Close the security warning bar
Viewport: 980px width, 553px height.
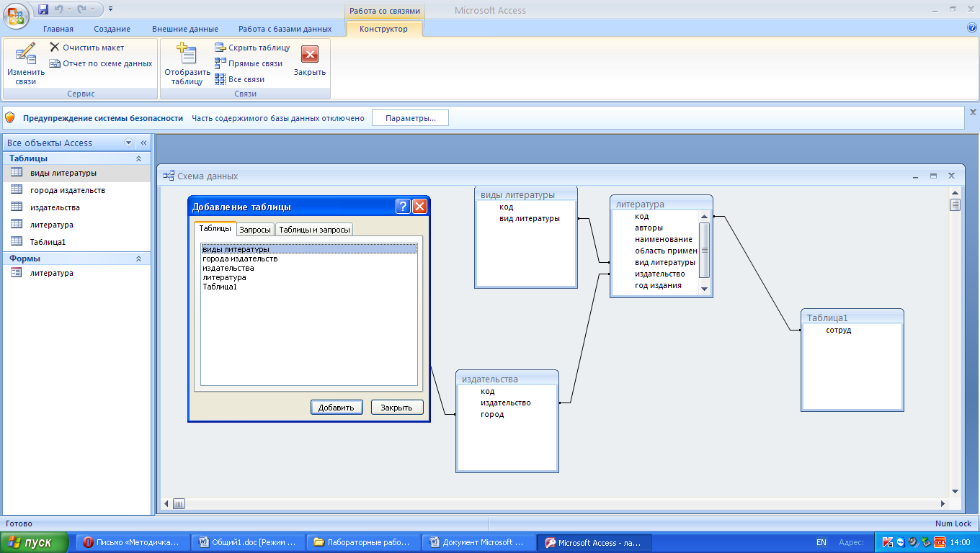click(x=973, y=112)
